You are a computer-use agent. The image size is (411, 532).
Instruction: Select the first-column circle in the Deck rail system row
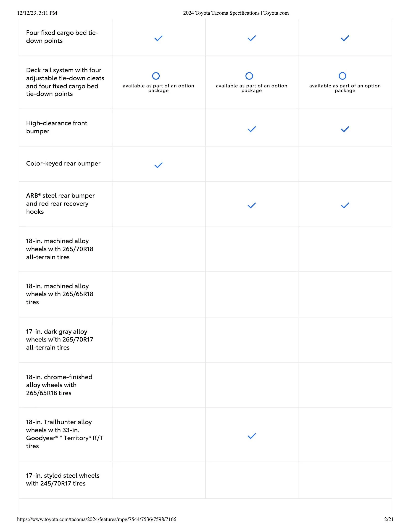coord(156,76)
